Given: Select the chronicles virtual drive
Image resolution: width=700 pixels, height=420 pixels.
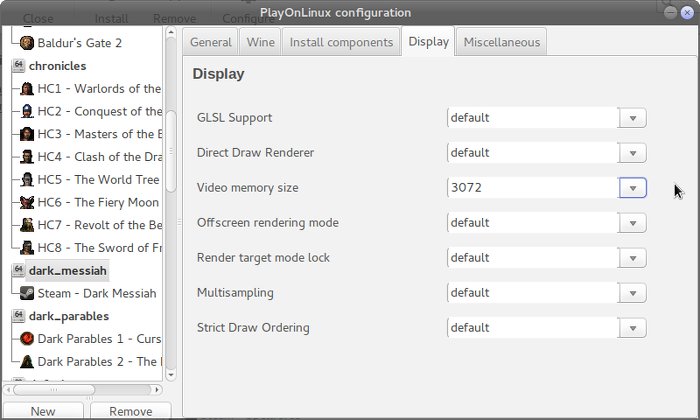Looking at the screenshot, I should (x=58, y=66).
